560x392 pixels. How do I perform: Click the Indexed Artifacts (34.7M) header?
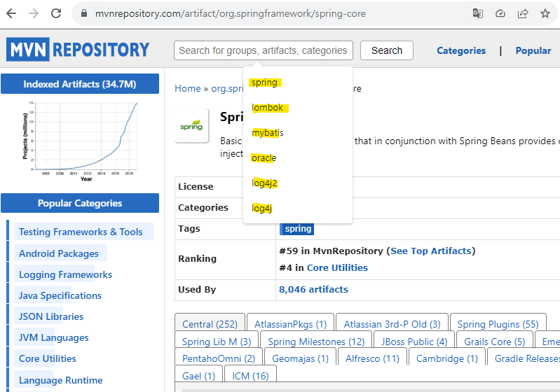point(80,84)
